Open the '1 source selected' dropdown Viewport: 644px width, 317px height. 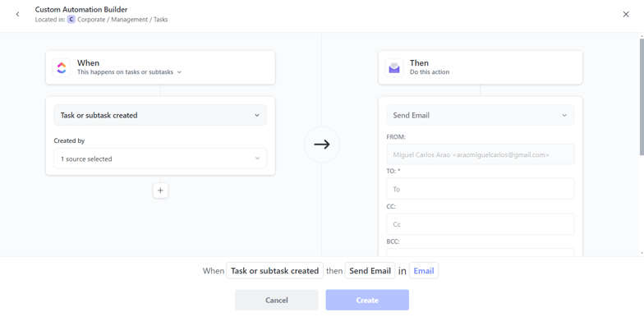pos(160,158)
